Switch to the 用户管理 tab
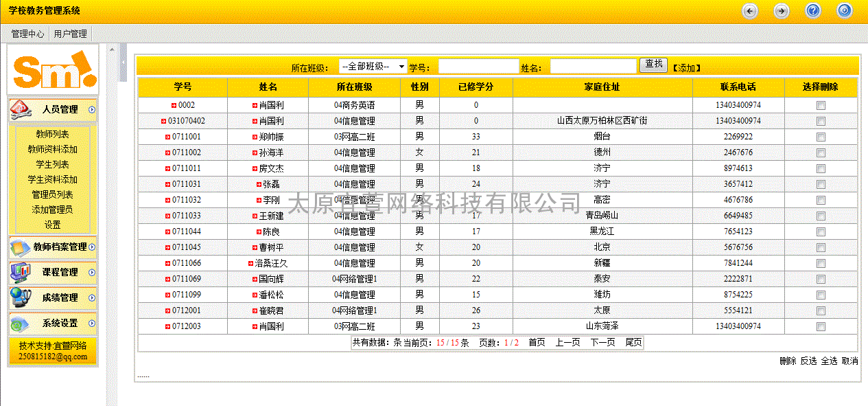This screenshot has height=406, width=868. tap(70, 34)
